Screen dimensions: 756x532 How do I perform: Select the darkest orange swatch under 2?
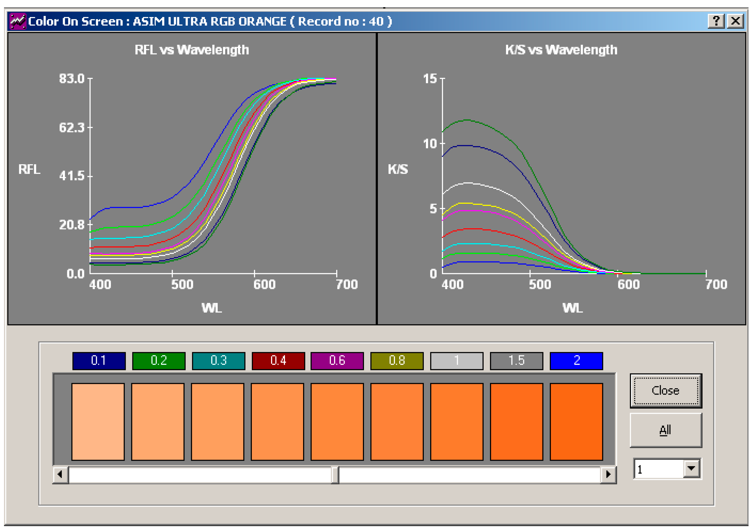(x=576, y=422)
